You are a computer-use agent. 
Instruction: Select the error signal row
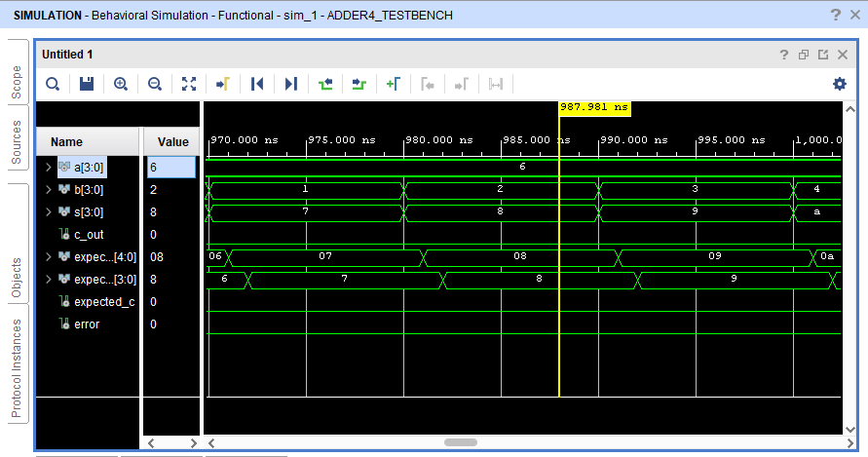point(88,324)
